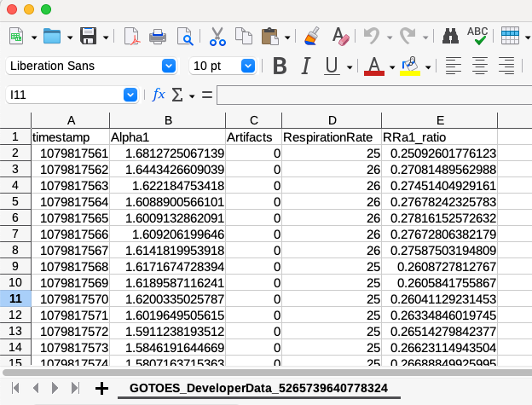Select column A header
This screenshot has width=532, height=405.
click(x=71, y=120)
